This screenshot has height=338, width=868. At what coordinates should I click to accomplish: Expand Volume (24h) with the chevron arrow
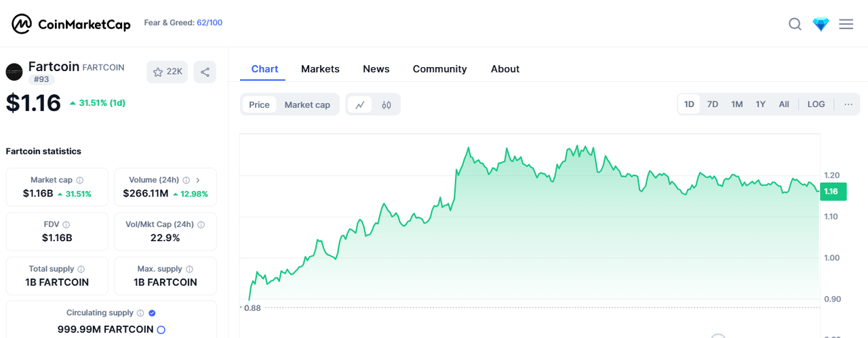pos(198,180)
